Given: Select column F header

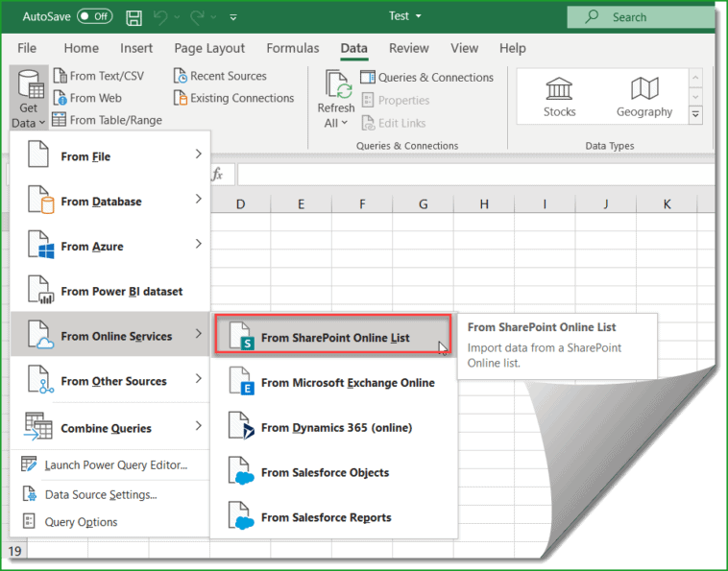Looking at the screenshot, I should pyautogui.click(x=362, y=203).
